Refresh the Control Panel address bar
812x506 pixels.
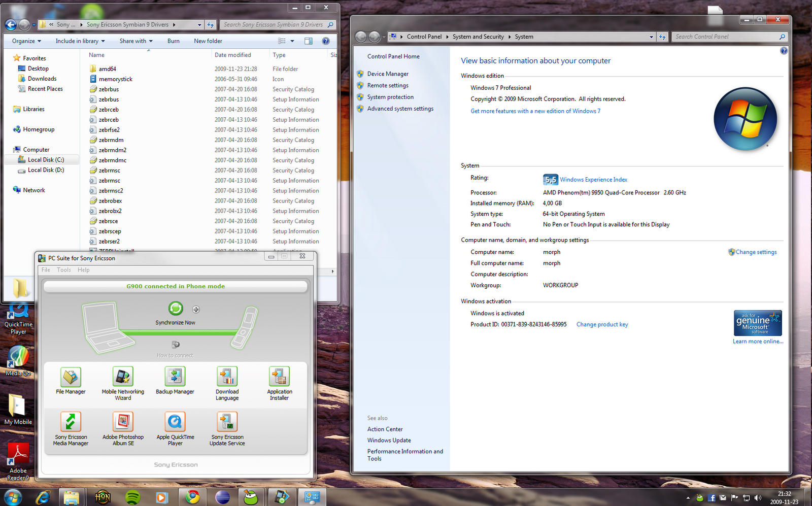[x=662, y=37]
